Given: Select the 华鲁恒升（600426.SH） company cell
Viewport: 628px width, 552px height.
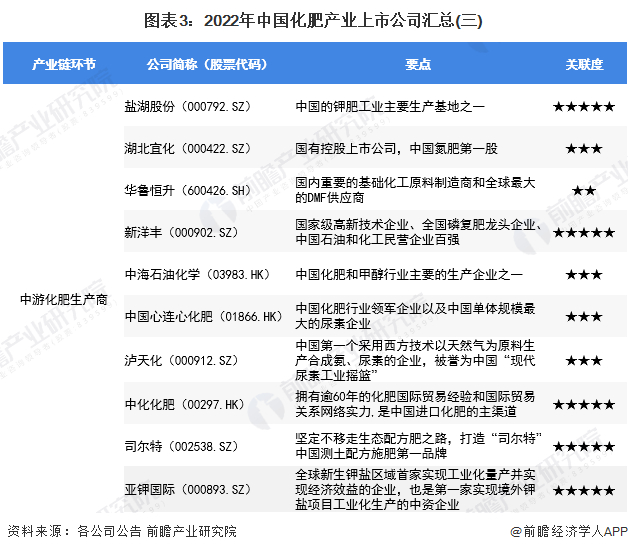Looking at the screenshot, I should click(x=187, y=190).
